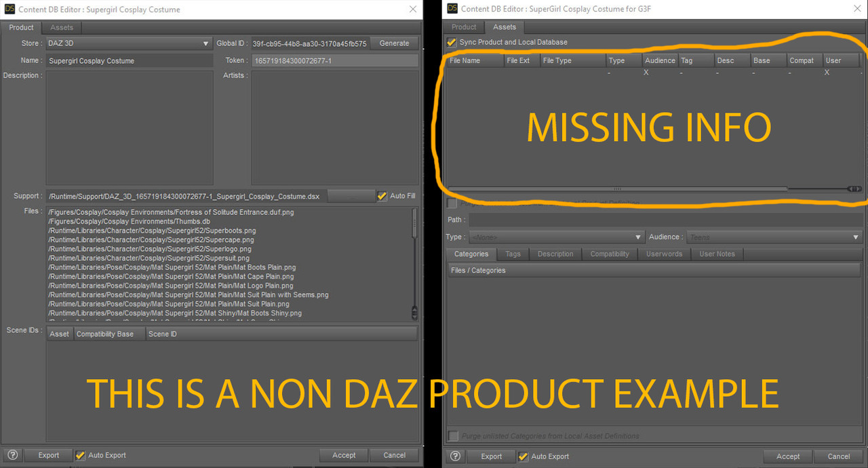
Task: Uncheck Sync Product and Local Database
Action: 452,42
